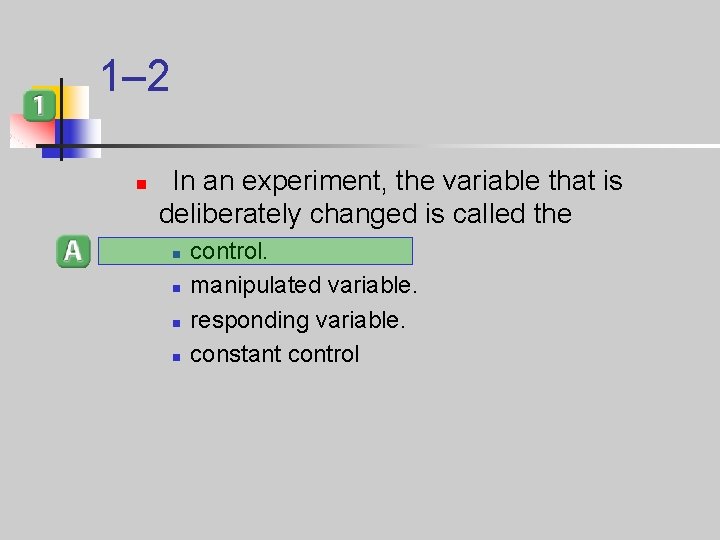Select the 'constant control' option
This screenshot has width=720, height=540.
[x=275, y=354]
